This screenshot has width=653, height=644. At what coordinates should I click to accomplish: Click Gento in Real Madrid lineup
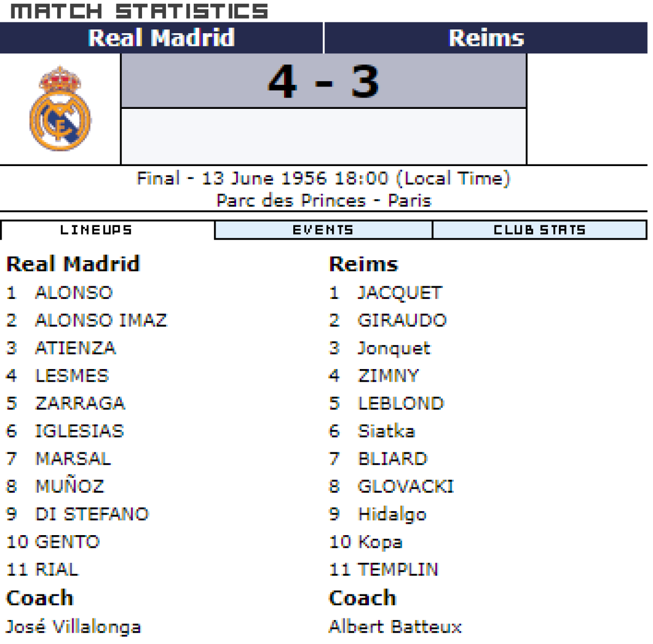pos(67,542)
